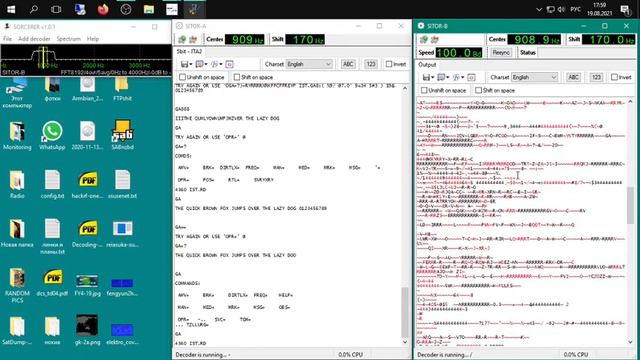Open the File menu in Sorcerer

(x=7, y=39)
